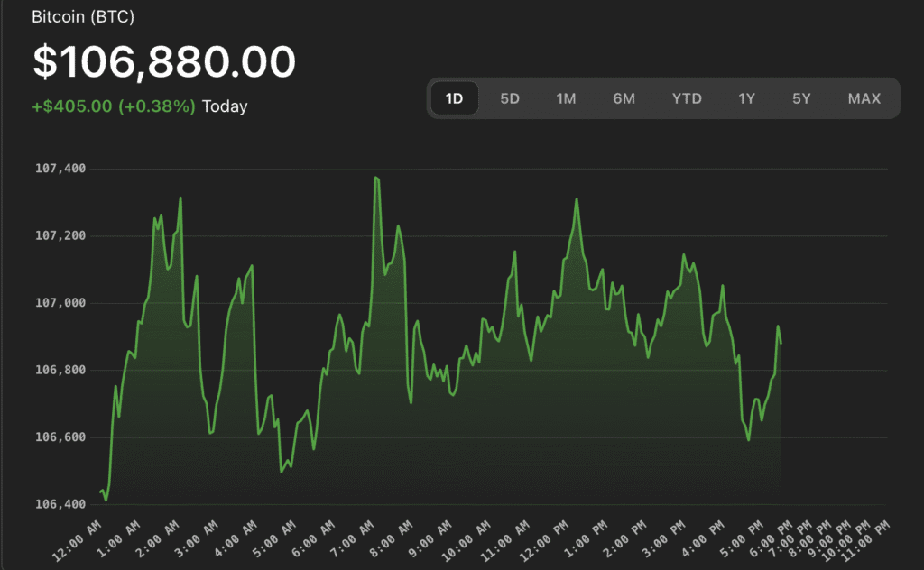Click the Bitcoin (BTC) title
This screenshot has width=924, height=570.
(83, 17)
